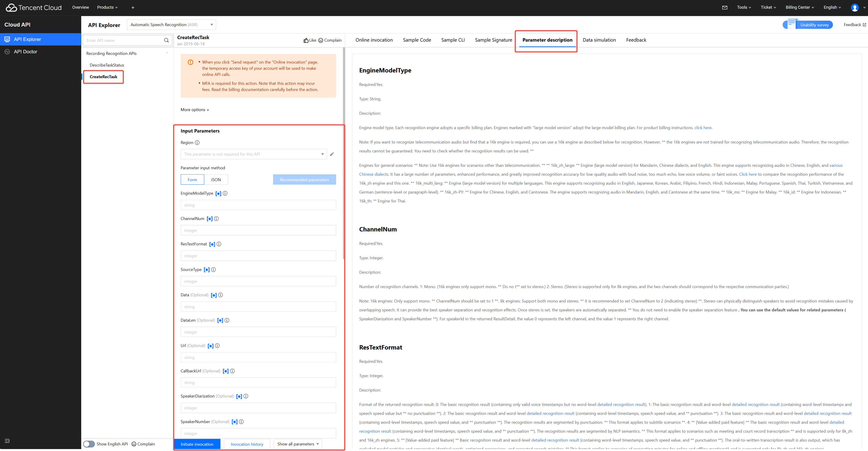Toggle the Show English API switch

point(89,444)
